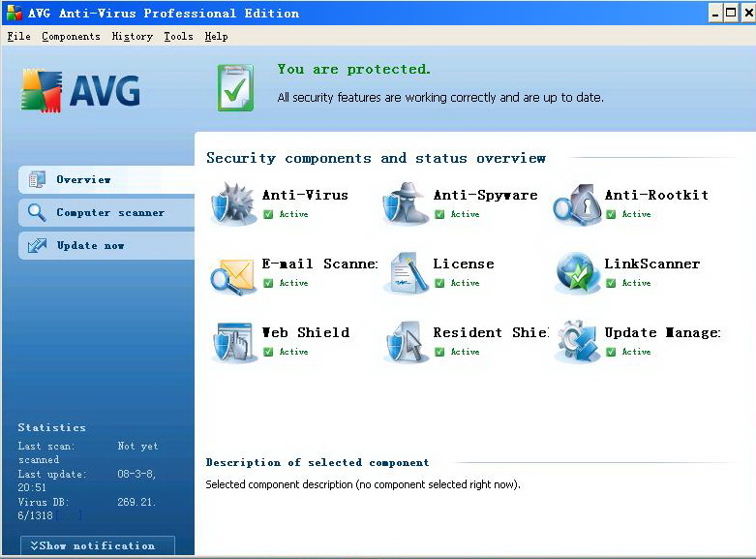This screenshot has height=559, width=756.
Task: Select the Anti-Spyware label
Action: (x=486, y=195)
